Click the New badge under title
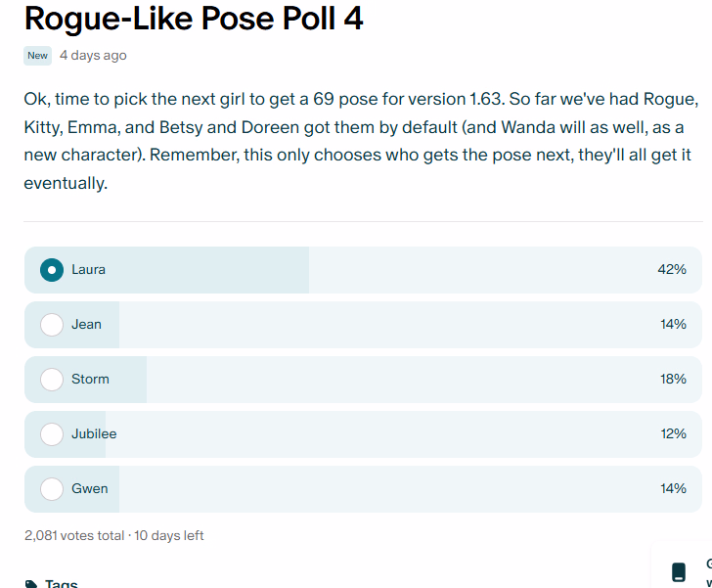Viewport: 712px width, 588px height. [x=38, y=56]
